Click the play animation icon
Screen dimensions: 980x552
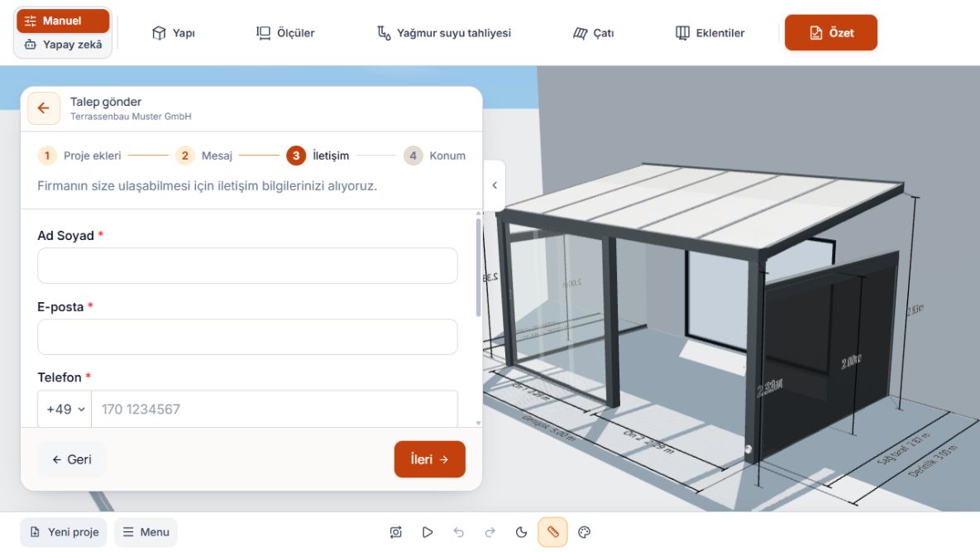(428, 532)
